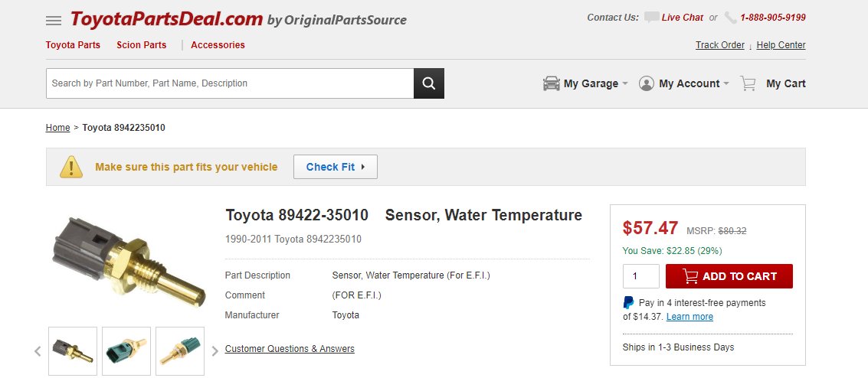Open Customer Questions & Answers link
The width and height of the screenshot is (868, 378).
290,349
